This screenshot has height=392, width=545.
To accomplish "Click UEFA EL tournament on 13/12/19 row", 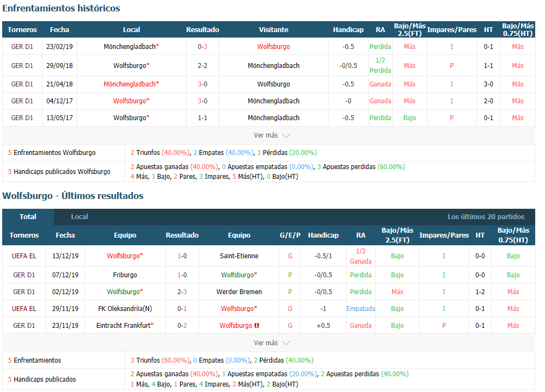I will 24,256.
